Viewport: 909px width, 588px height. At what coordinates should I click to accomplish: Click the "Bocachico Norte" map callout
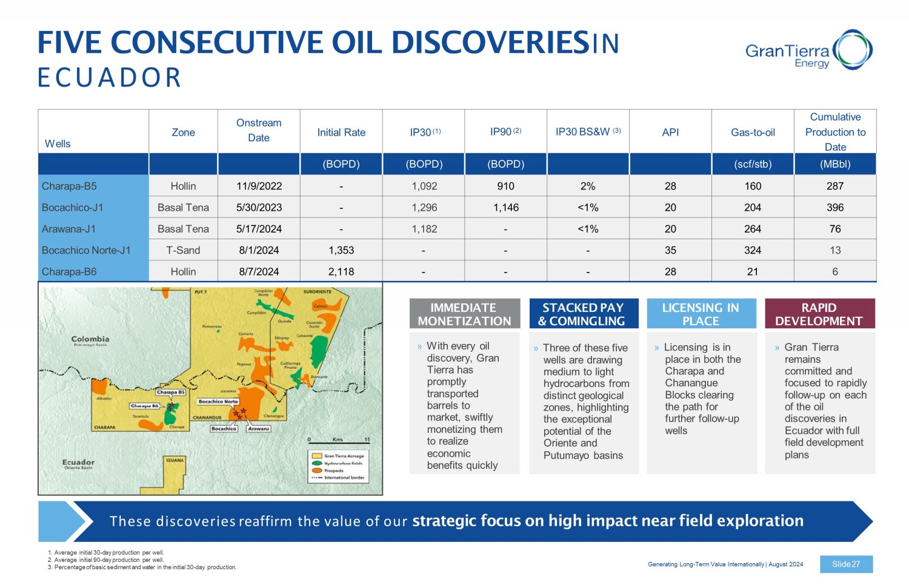[218, 401]
